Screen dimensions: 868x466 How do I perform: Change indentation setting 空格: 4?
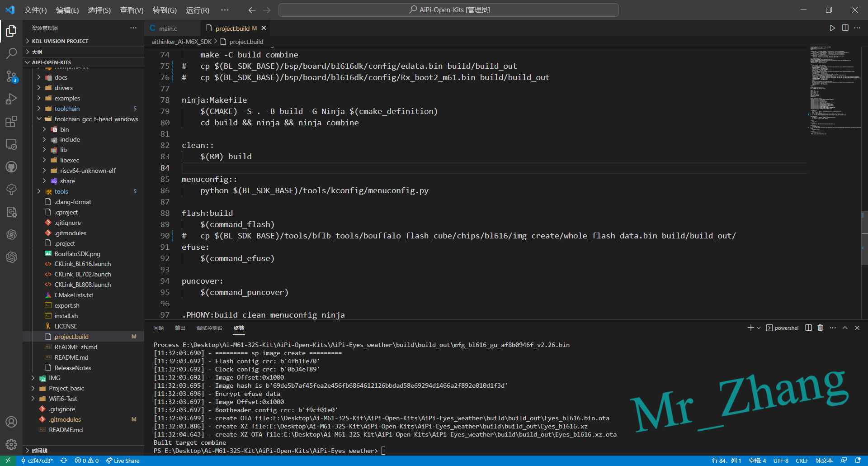point(757,461)
